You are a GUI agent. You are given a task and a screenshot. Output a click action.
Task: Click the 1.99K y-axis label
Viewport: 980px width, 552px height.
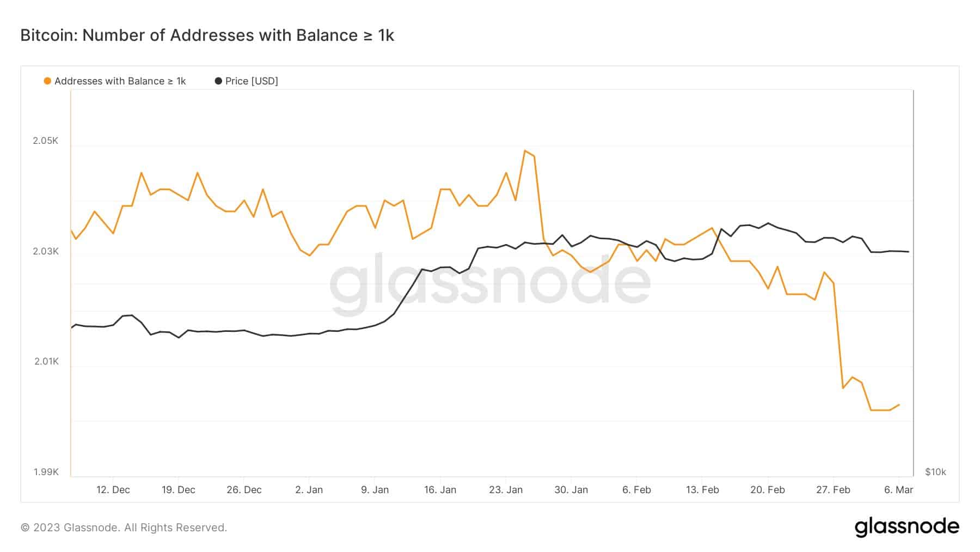point(46,472)
